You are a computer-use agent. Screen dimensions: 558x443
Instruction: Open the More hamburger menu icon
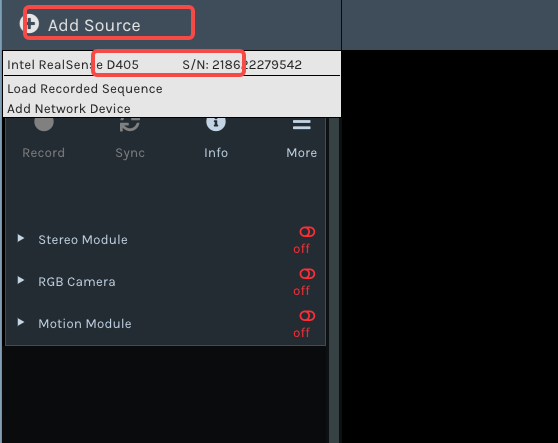[302, 124]
